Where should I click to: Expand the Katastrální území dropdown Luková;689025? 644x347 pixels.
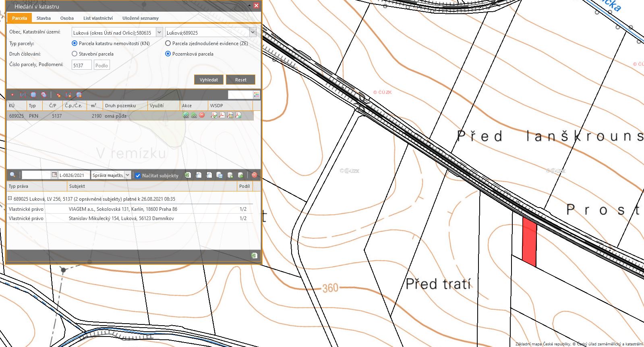253,33
